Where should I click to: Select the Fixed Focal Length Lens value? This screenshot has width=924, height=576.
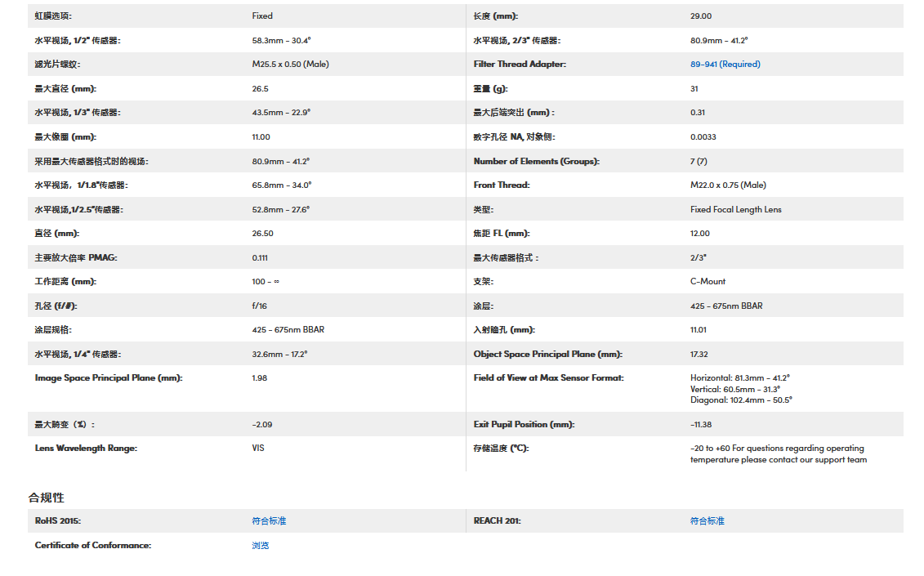coord(735,210)
